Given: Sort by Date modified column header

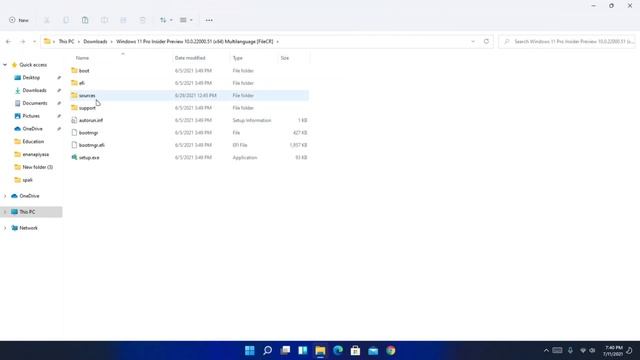Looking at the screenshot, I should (190, 58).
